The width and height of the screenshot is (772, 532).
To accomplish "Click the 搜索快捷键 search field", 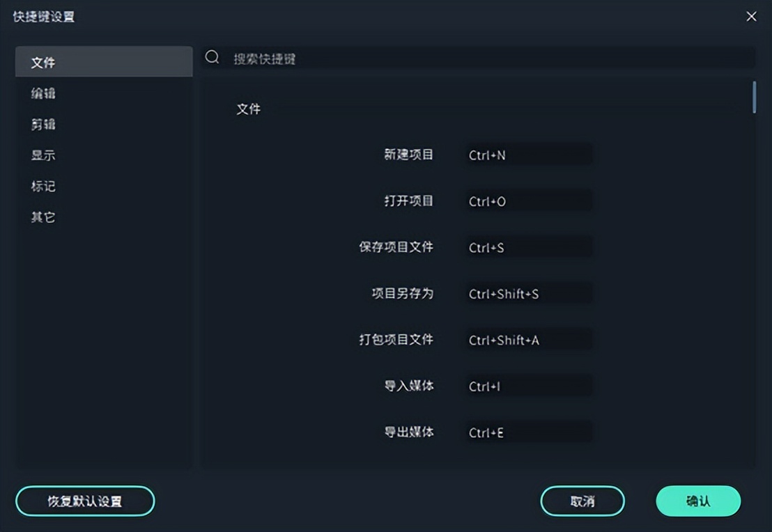I will 488,58.
